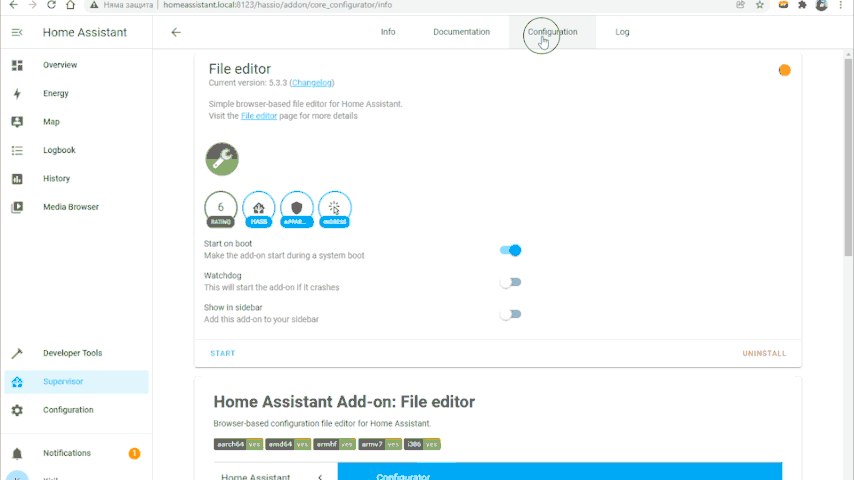Enable the Show in sidebar toggle
Screen dimensions: 854x480
tap(510, 314)
